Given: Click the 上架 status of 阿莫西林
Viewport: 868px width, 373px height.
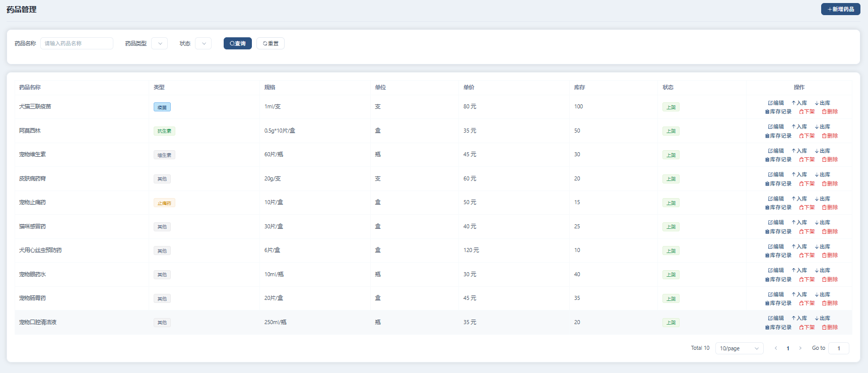Looking at the screenshot, I should (x=671, y=131).
